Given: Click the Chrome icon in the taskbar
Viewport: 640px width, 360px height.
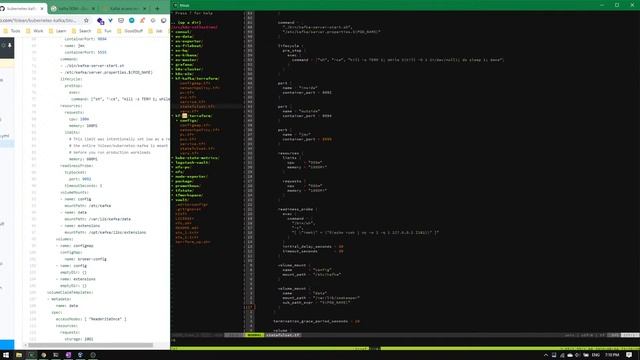Looking at the screenshot, I should pos(44,355).
